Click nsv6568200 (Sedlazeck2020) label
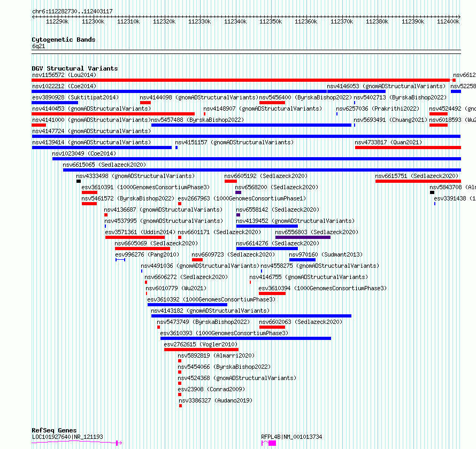The height and width of the screenshot is (449, 476). 277,187
